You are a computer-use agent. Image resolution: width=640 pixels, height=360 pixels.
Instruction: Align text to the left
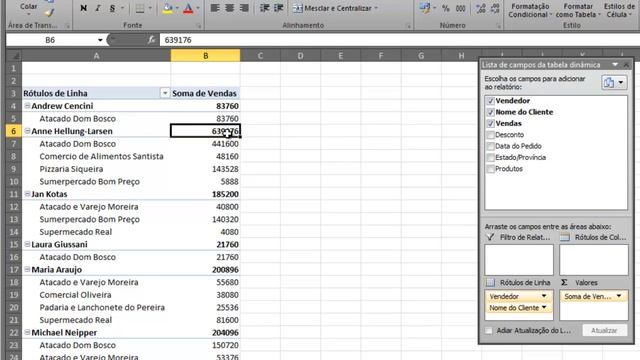[215, 8]
